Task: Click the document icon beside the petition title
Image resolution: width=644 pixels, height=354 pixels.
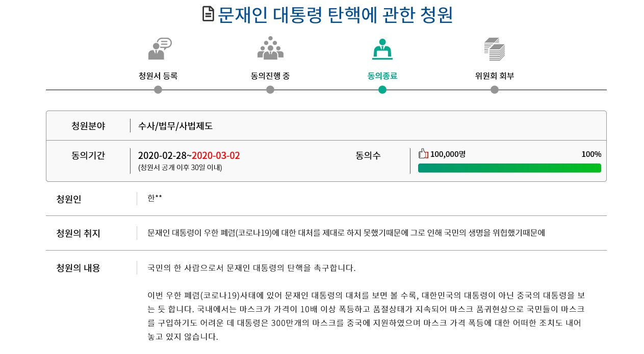Action: [208, 14]
